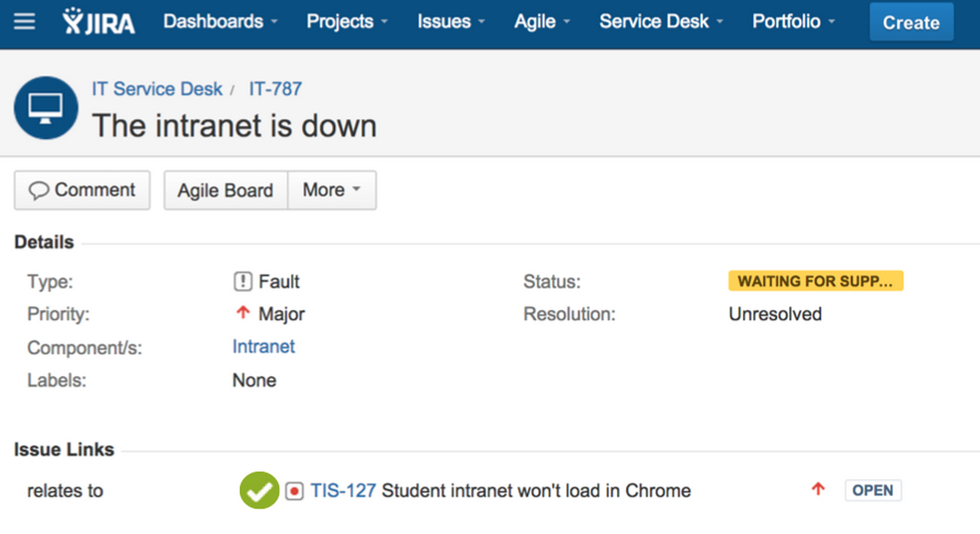Click the Fault issue type icon

(243, 282)
